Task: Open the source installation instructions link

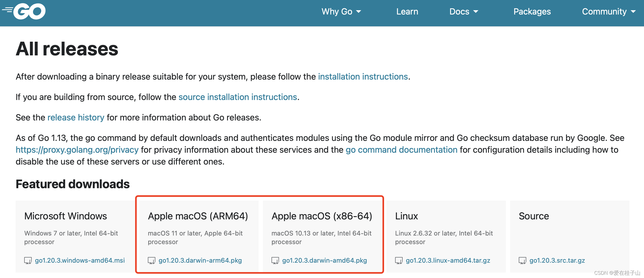Action: coord(238,97)
